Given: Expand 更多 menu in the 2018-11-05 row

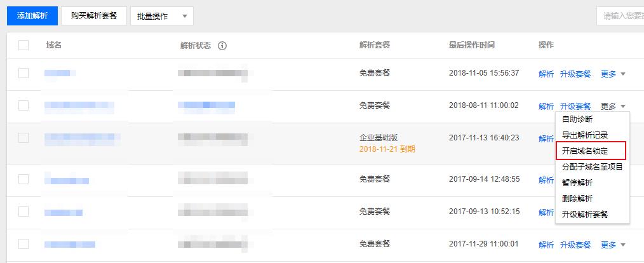Looking at the screenshot, I should click(613, 74).
